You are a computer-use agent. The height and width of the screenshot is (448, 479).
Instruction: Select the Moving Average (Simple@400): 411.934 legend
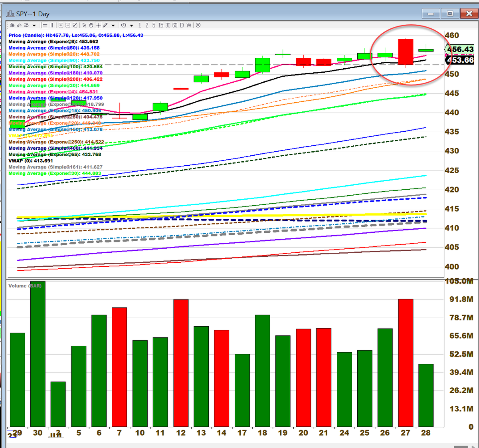click(55, 148)
